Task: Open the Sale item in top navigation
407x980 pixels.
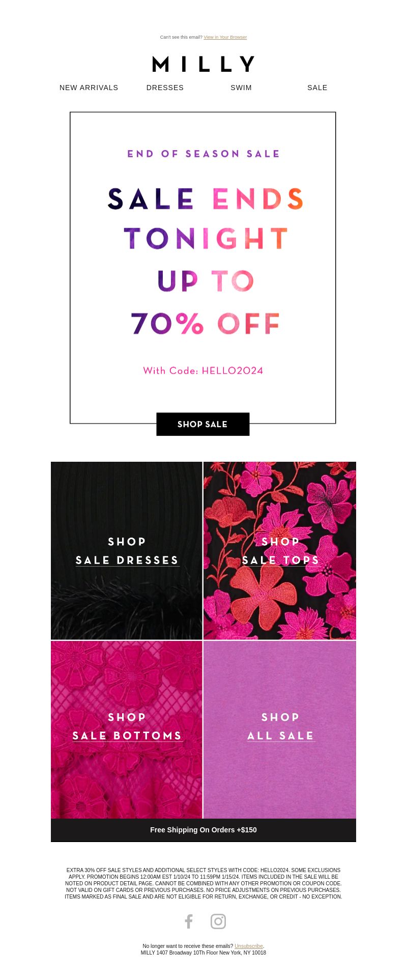Action: click(317, 88)
